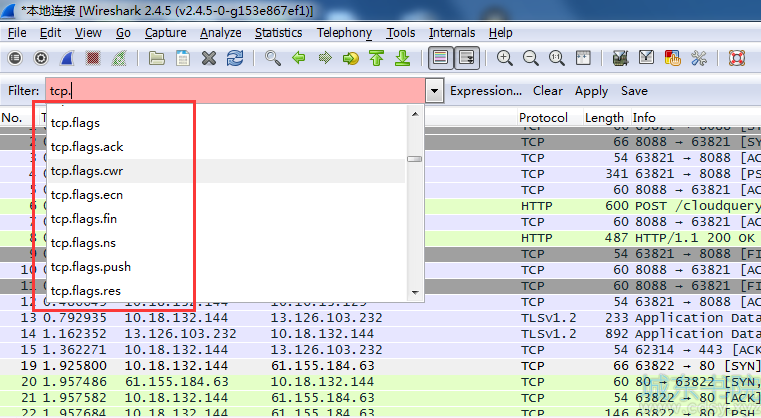
Task: Open a capture file icon
Action: click(156, 58)
